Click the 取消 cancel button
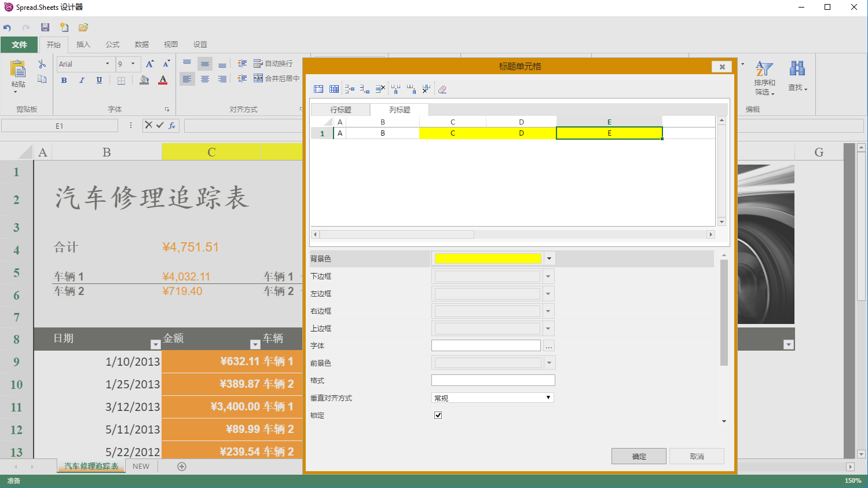The image size is (868, 488). click(x=697, y=456)
